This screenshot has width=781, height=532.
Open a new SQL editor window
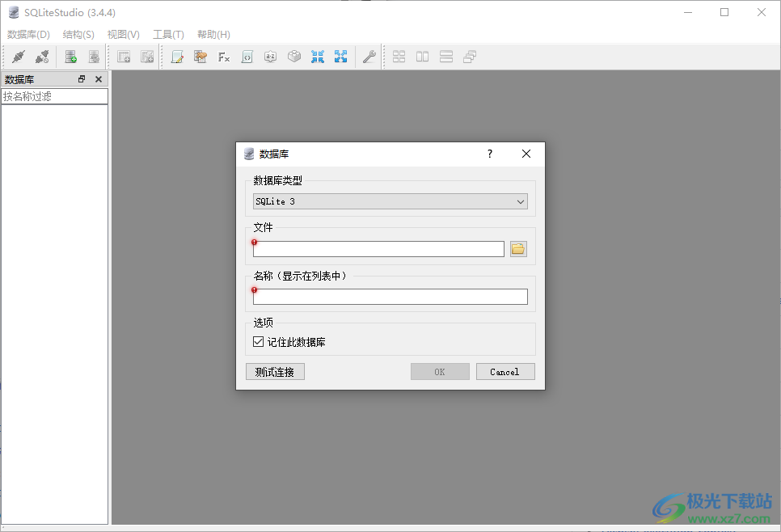click(178, 57)
